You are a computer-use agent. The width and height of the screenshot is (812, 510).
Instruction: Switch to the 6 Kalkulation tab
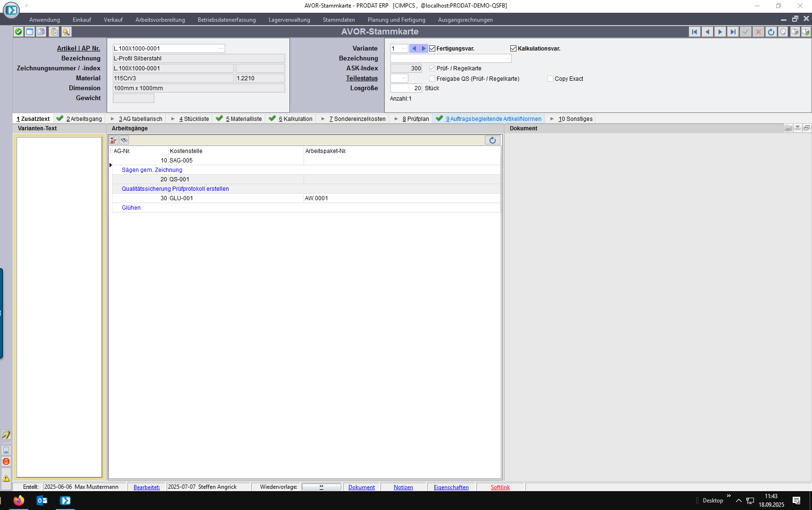click(x=295, y=119)
